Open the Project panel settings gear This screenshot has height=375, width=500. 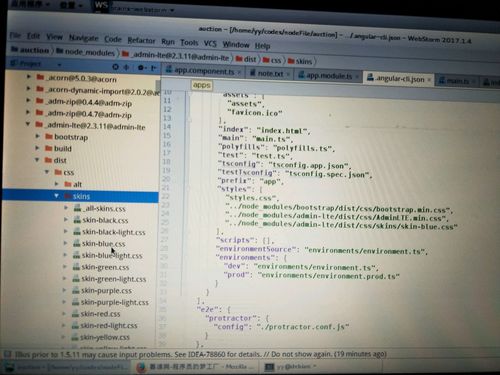point(141,68)
